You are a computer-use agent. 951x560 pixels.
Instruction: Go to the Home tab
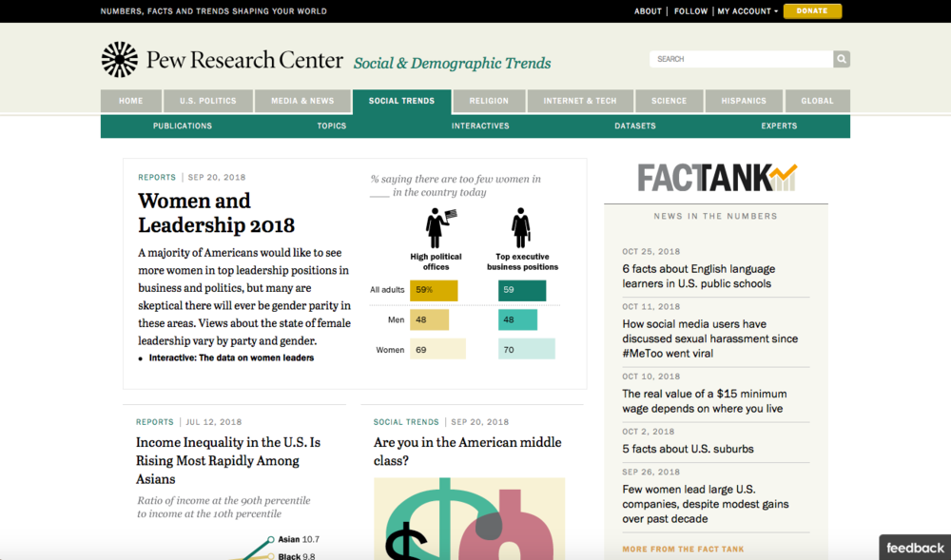point(131,101)
